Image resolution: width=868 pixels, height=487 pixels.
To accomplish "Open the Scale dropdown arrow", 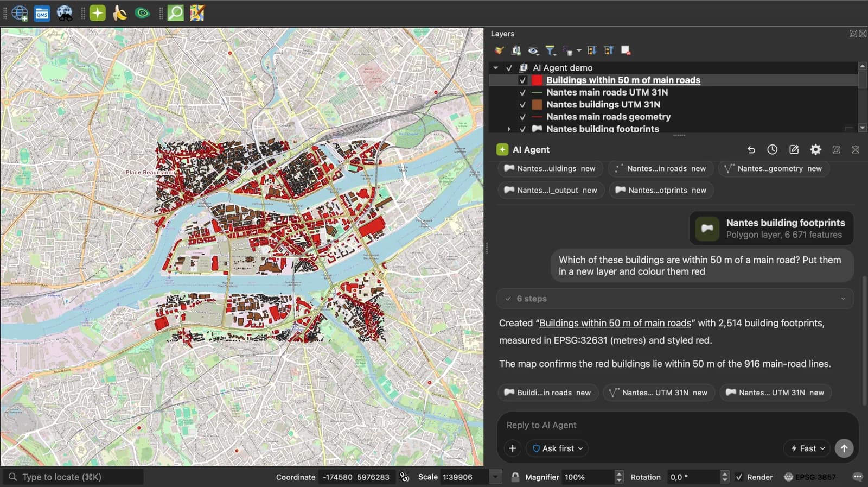I will coord(495,477).
